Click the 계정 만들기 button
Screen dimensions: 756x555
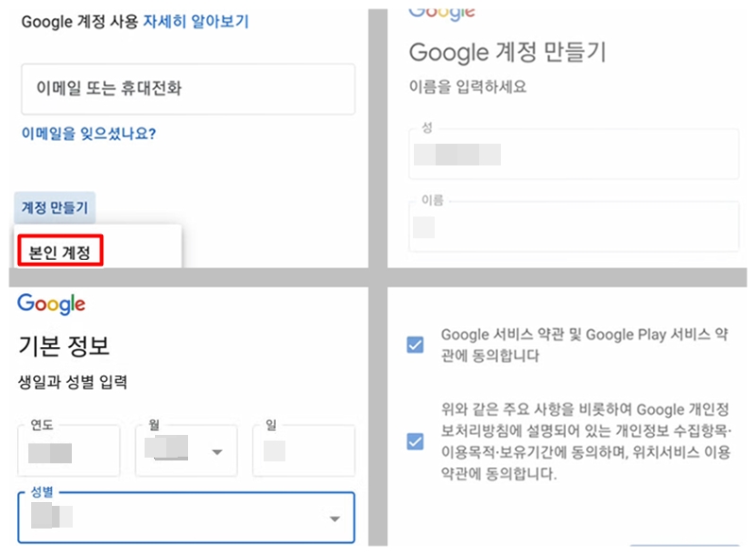click(55, 208)
